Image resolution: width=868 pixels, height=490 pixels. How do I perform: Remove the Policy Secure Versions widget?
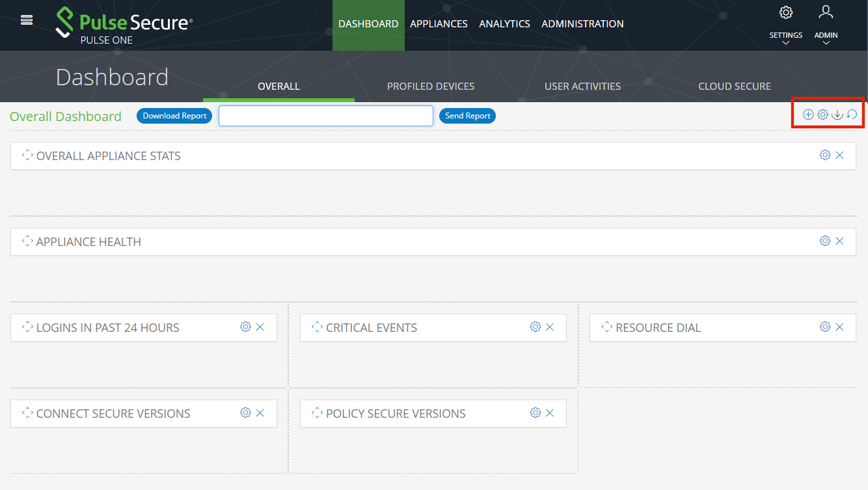[550, 413]
